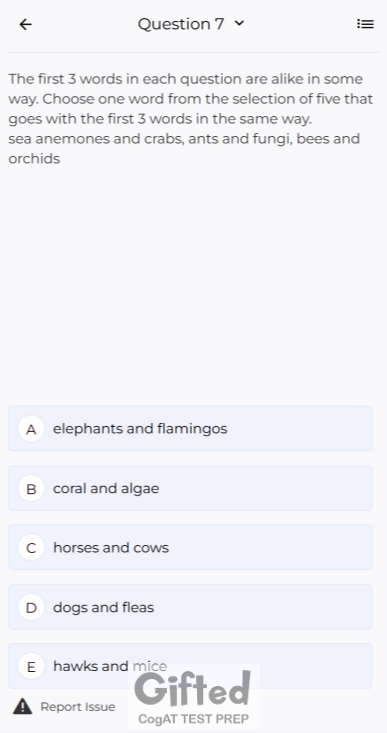
Task: Click the CogAT TEST PREP caption text
Action: 194,719
